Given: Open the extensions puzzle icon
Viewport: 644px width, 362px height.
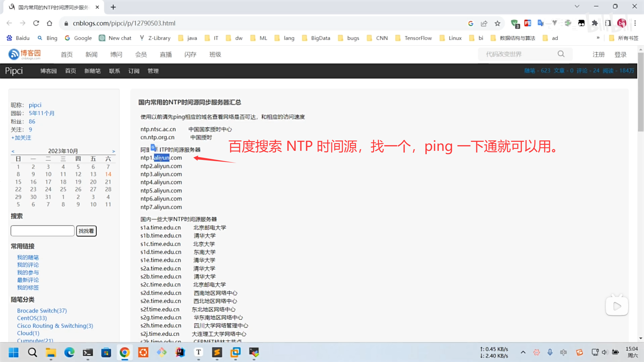Looking at the screenshot, I should pyautogui.click(x=595, y=23).
